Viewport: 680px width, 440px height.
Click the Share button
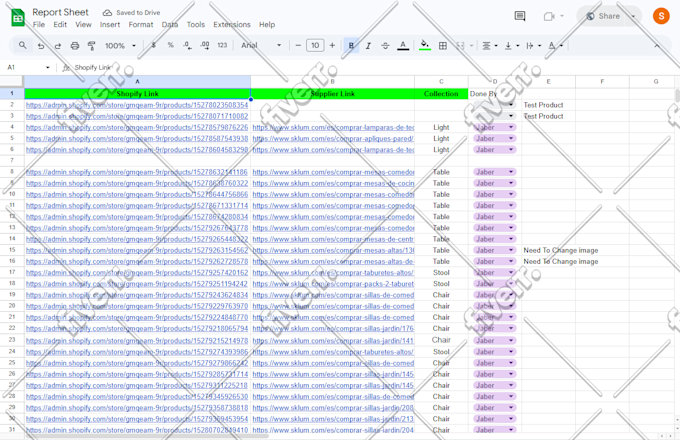603,16
